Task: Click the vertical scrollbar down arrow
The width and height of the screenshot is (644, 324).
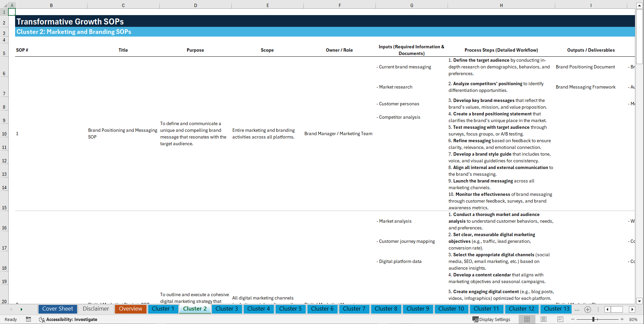Action: tap(640, 301)
